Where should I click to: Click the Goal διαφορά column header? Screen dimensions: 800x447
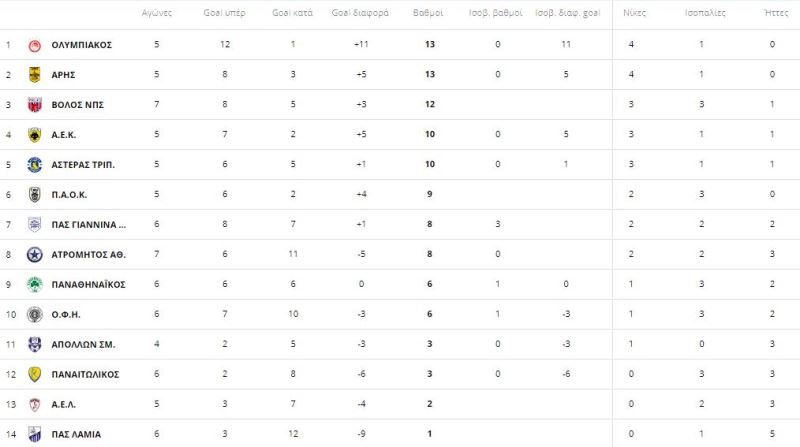click(360, 13)
